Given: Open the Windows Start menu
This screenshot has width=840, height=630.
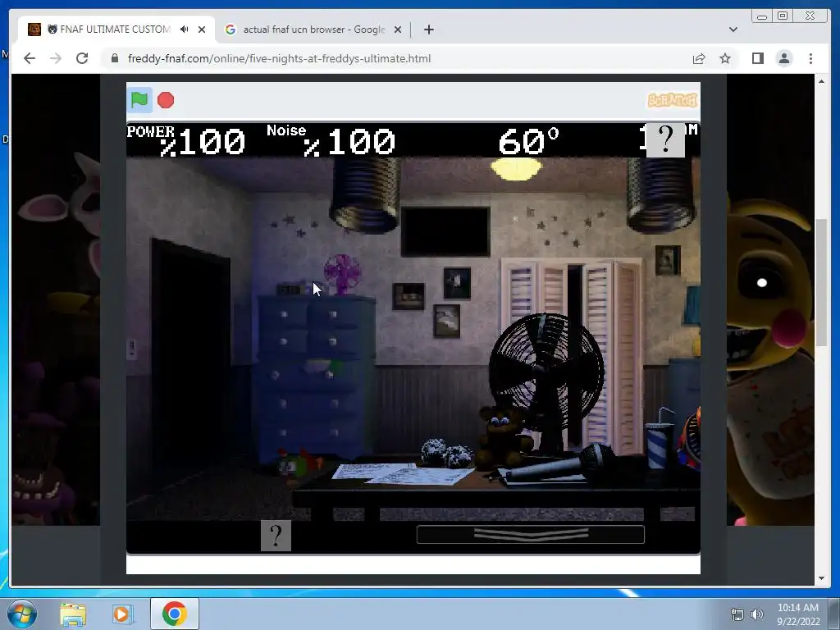Looking at the screenshot, I should coord(21,614).
